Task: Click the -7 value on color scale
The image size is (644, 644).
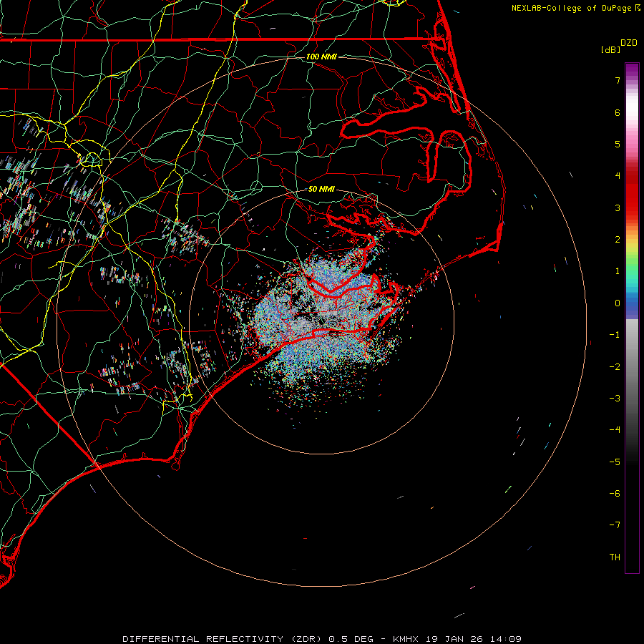Action: [615, 525]
